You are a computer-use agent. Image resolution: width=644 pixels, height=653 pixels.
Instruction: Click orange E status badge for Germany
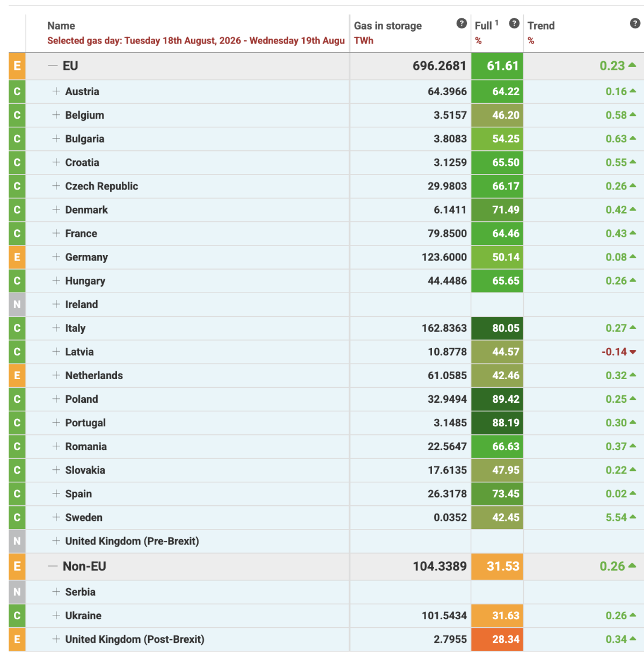tap(17, 257)
